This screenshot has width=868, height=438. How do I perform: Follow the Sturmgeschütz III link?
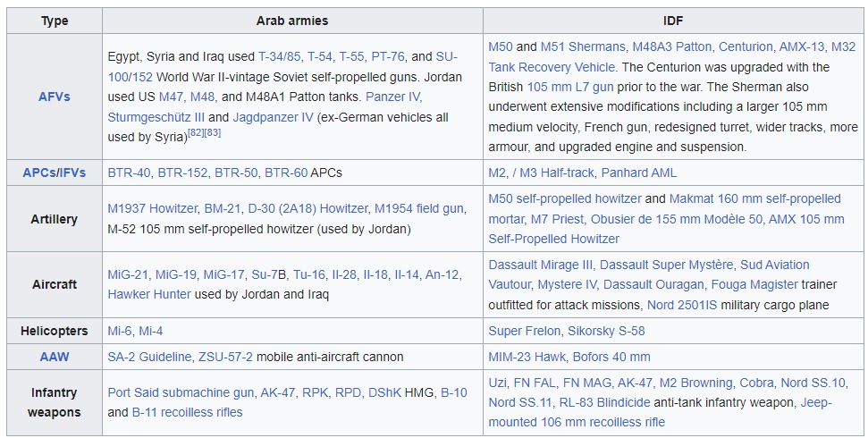[156, 117]
